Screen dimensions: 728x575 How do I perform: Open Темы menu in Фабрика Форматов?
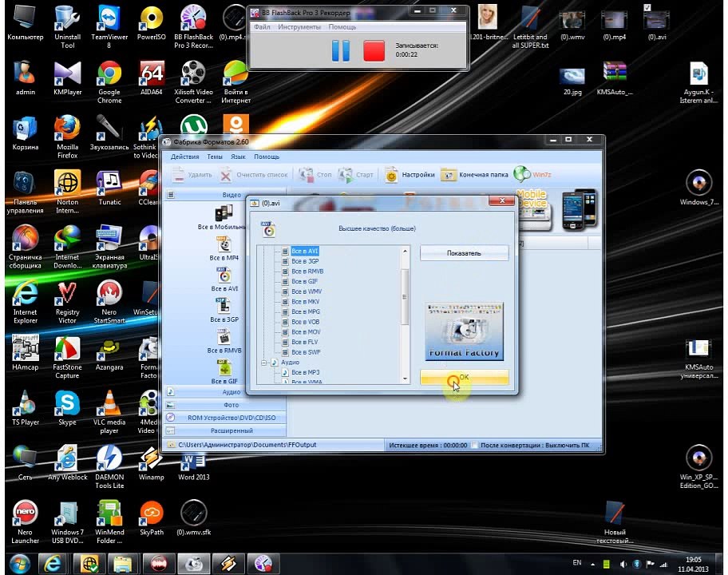215,157
